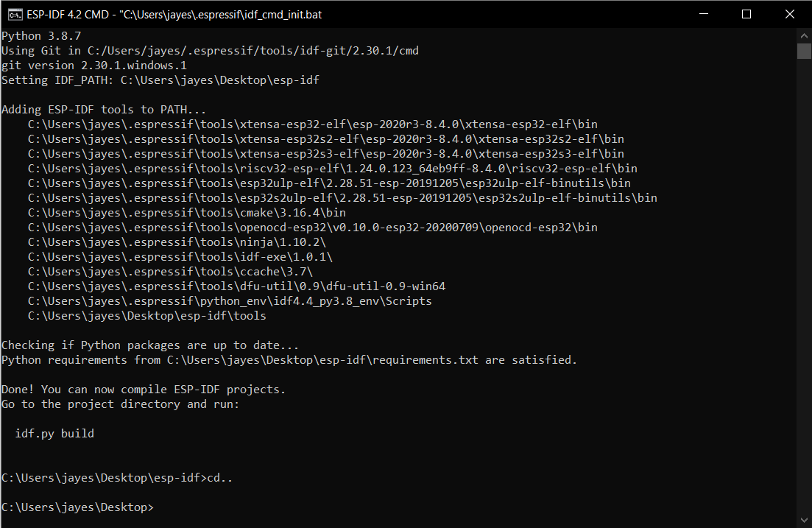Click the 'git version 2.30.1.windows.1' line
Image resolution: width=812 pixels, height=528 pixels.
(94, 66)
